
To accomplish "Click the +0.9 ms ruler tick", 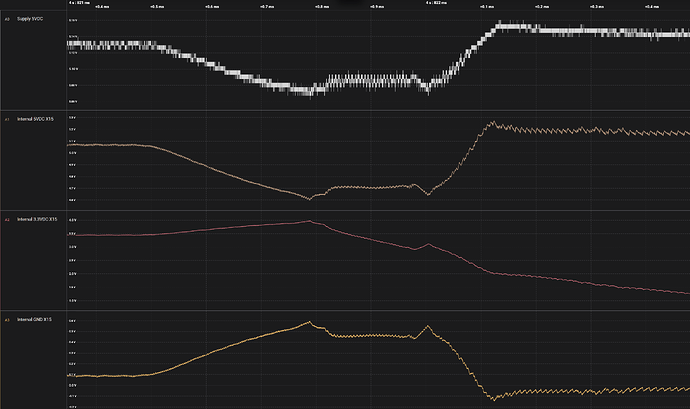I will click(377, 4).
